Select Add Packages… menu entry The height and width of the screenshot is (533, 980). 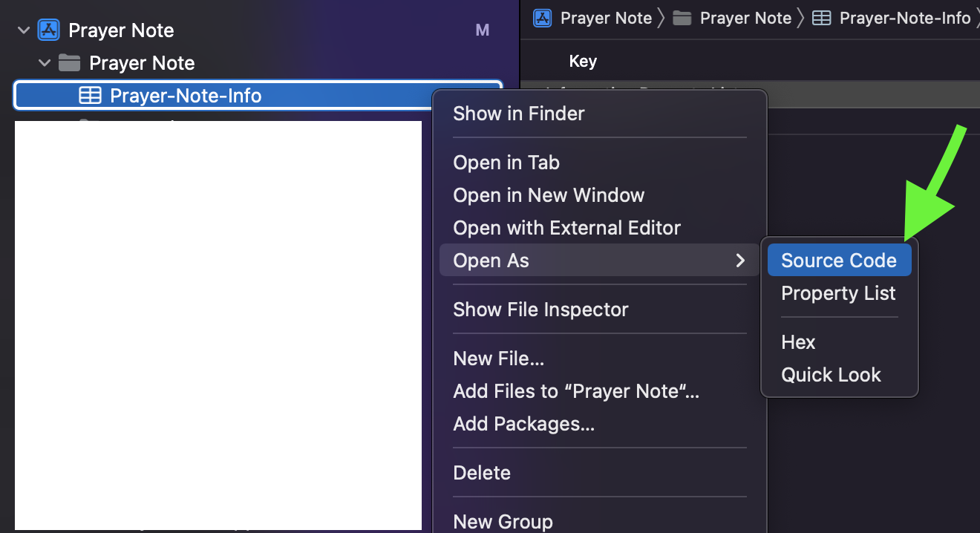coord(523,424)
